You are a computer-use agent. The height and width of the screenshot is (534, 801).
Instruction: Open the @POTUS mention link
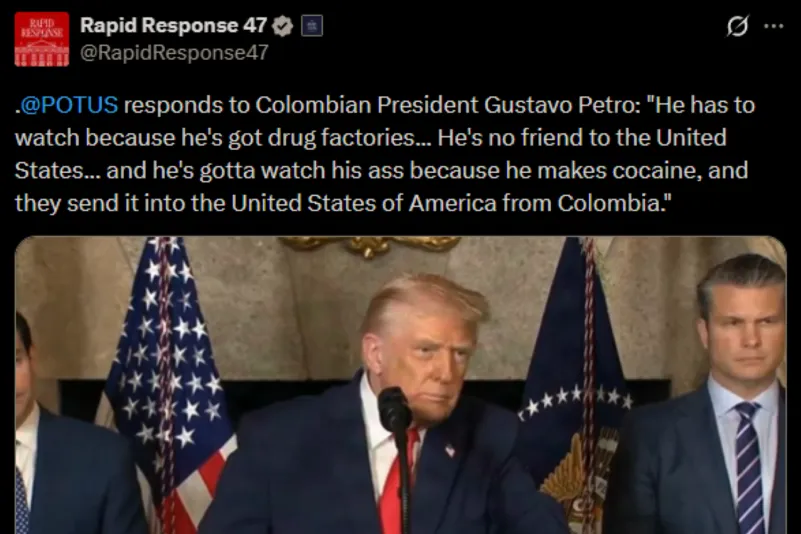[x=69, y=105]
